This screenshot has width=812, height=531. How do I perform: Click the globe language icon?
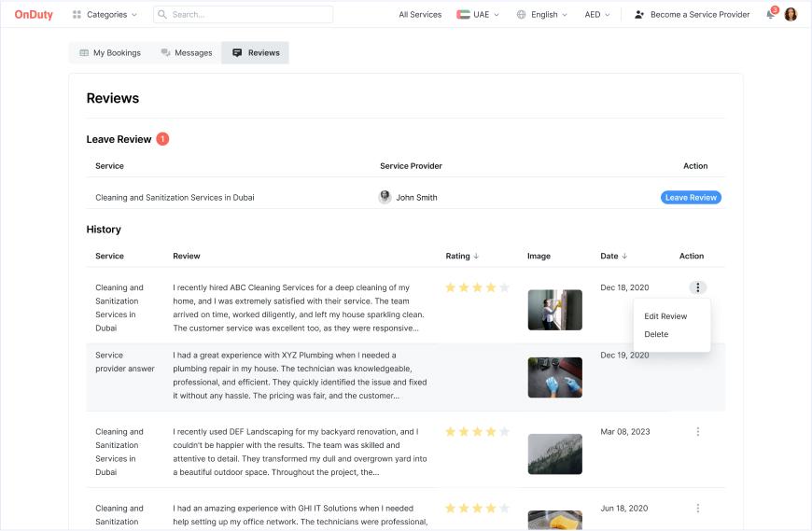522,15
